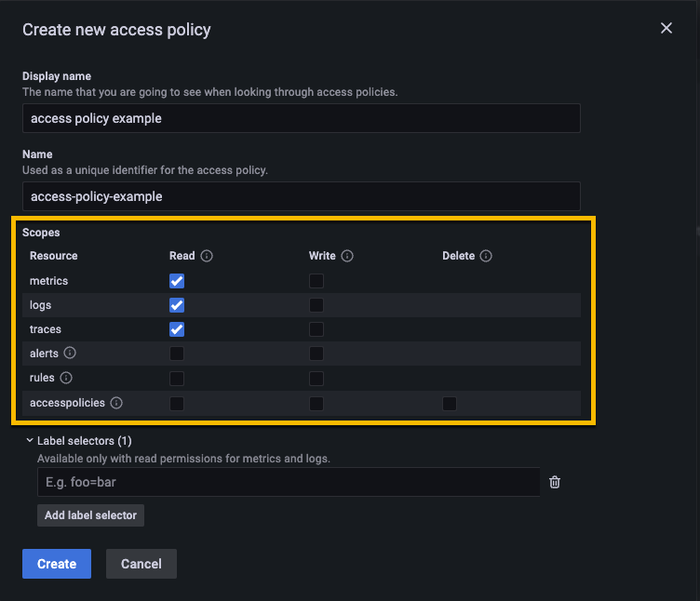Enable Write permission for rules
The width and height of the screenshot is (700, 601).
click(316, 378)
